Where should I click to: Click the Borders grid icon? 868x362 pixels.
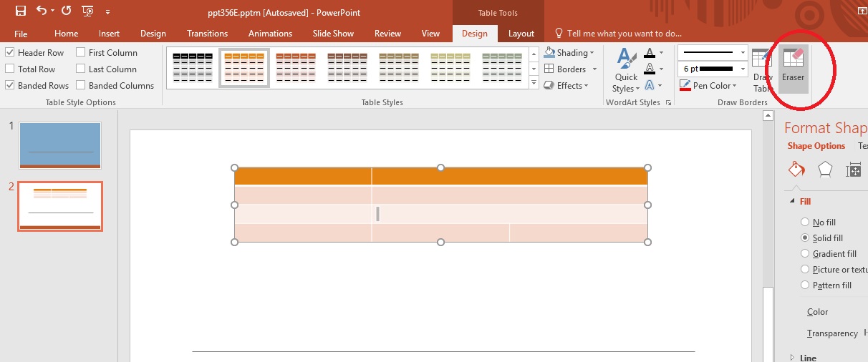(549, 69)
